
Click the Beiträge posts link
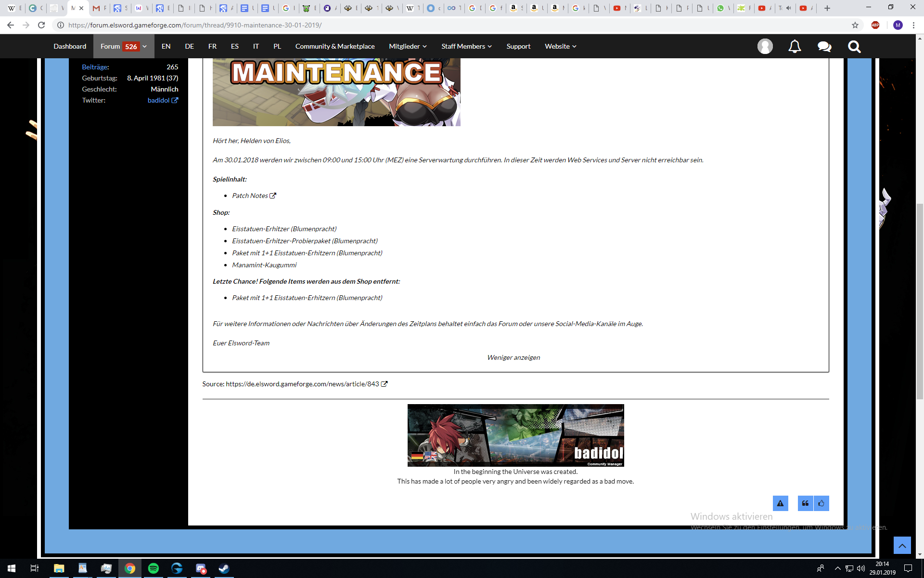pyautogui.click(x=95, y=67)
